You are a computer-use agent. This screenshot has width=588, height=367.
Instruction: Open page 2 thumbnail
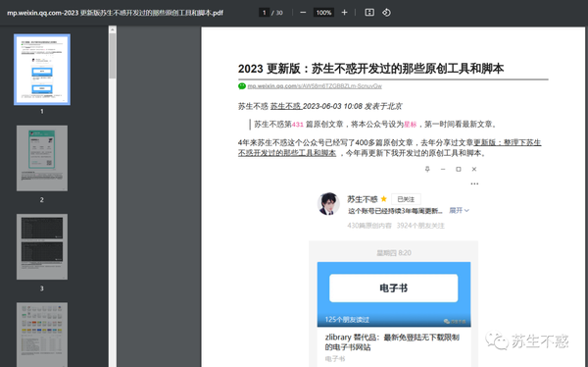42,158
